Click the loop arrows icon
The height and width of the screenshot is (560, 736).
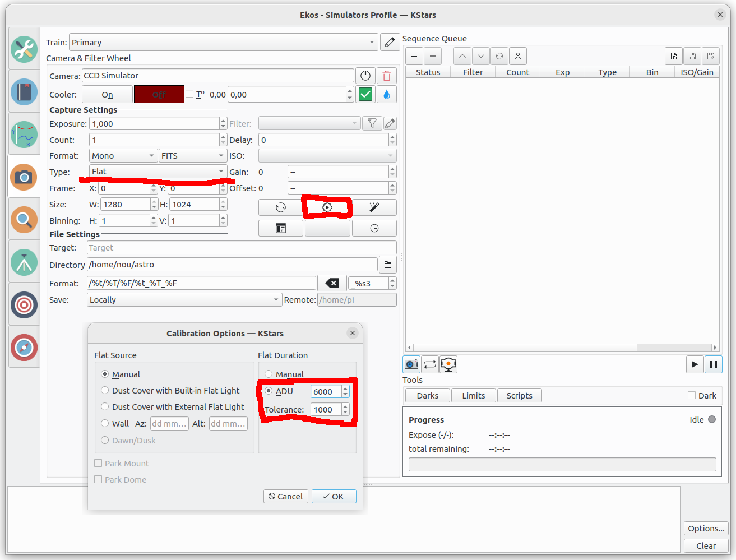430,364
